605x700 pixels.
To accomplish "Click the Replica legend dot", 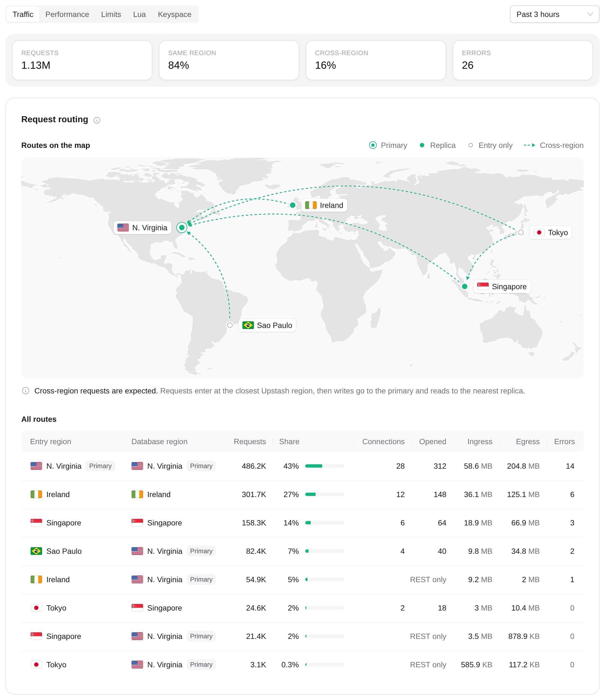I will 422,145.
